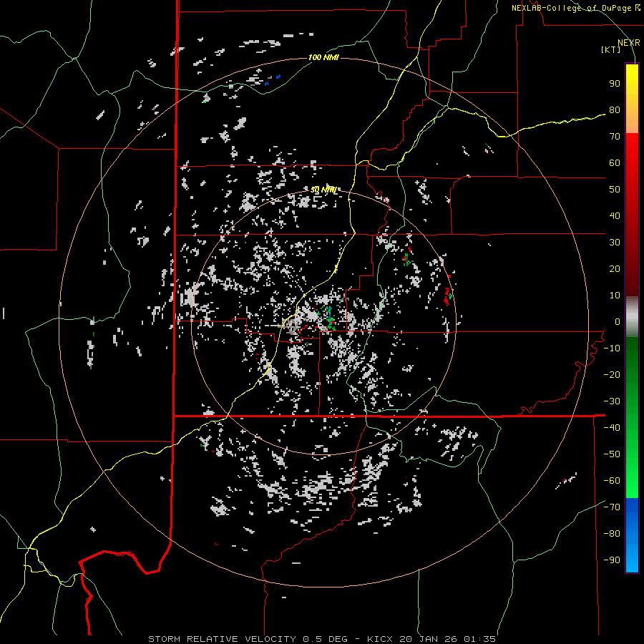Click the 01:35 timestamp text
This screenshot has width=644, height=644.
click(479, 639)
